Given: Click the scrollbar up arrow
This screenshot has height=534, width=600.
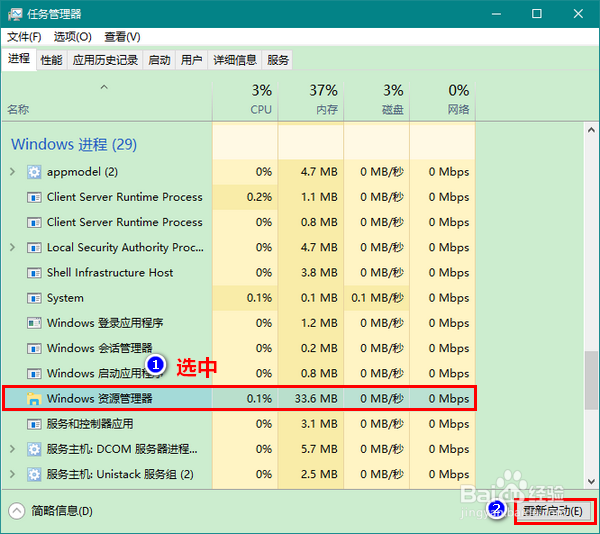Looking at the screenshot, I should [x=591, y=130].
